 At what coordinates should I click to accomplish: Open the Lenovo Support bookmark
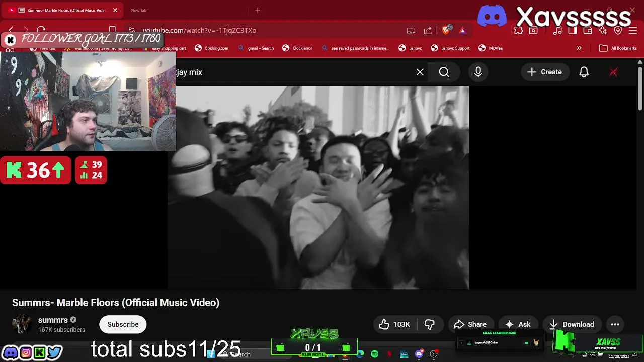(450, 48)
